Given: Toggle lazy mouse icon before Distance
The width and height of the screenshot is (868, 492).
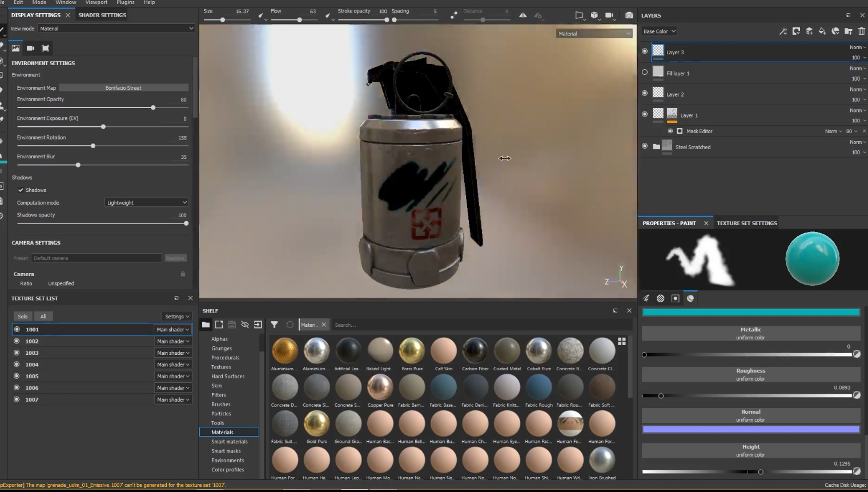Looking at the screenshot, I should point(453,15).
